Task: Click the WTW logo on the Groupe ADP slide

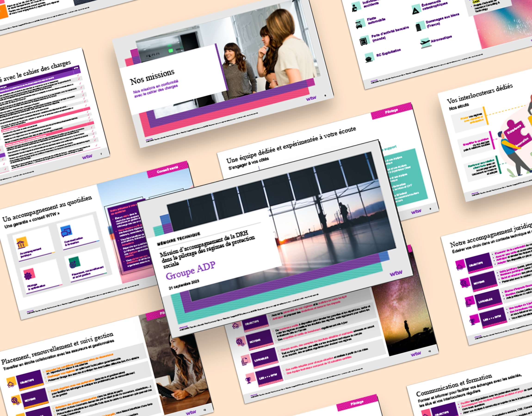Action: tap(396, 273)
